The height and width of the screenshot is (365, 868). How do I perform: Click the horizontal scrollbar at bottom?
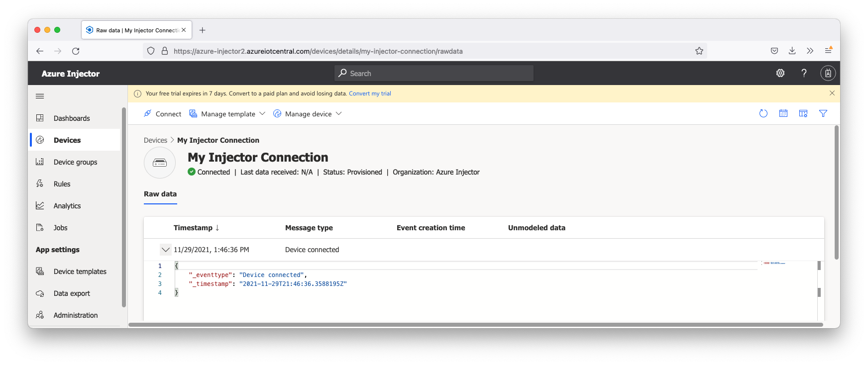point(475,325)
